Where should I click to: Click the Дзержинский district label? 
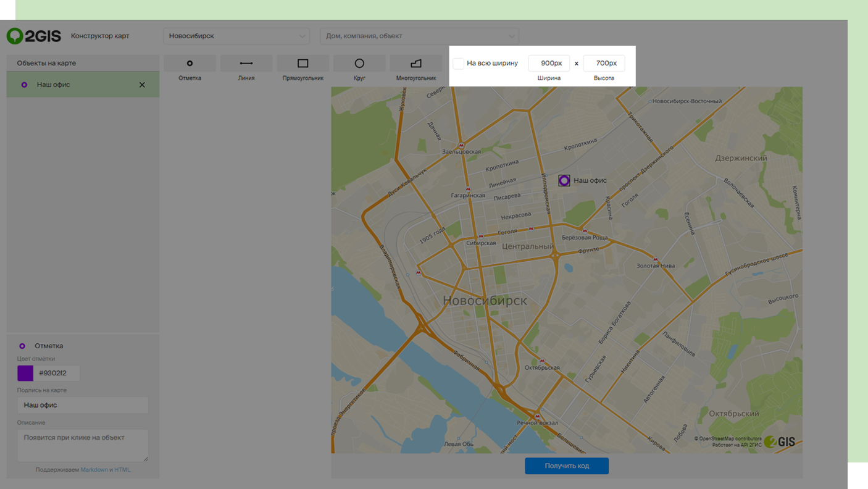pyautogui.click(x=741, y=158)
